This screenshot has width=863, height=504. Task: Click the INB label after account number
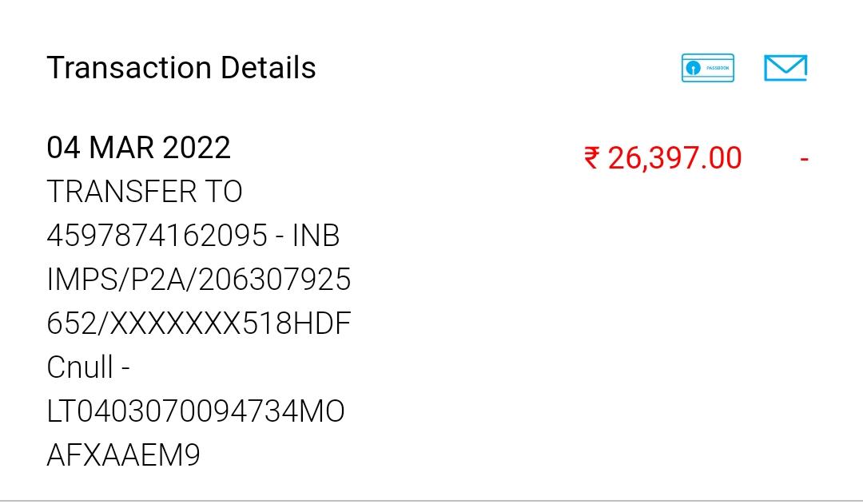point(316,236)
